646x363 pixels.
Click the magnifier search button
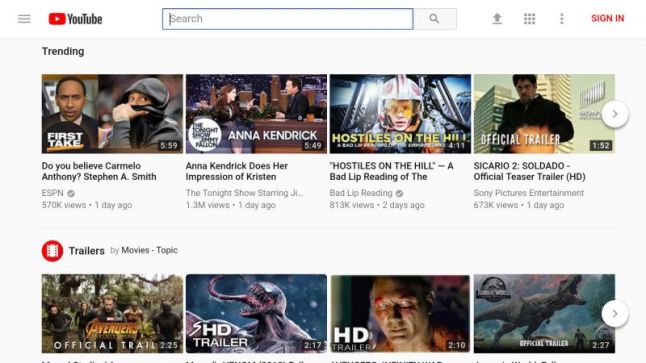tap(435, 19)
